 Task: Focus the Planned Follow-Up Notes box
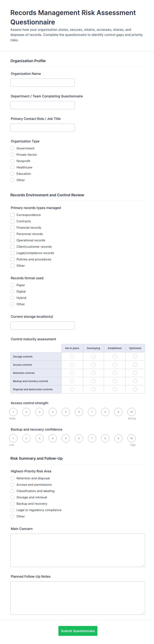77,598
